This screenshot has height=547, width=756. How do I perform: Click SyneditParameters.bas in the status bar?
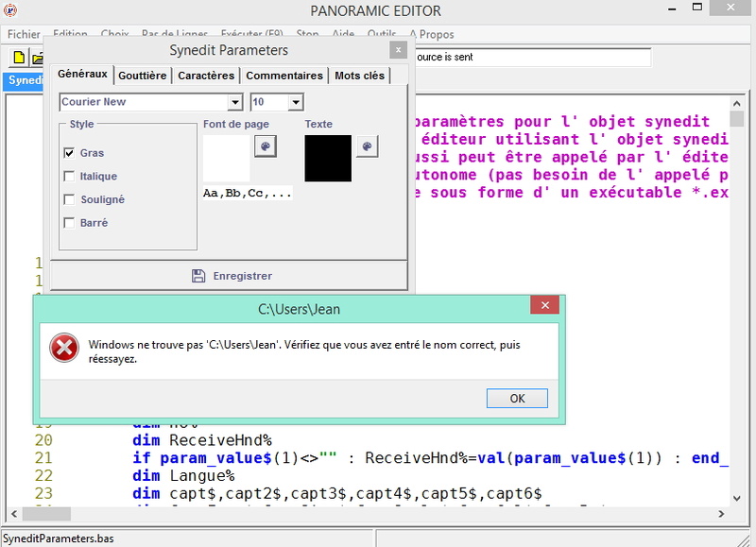59,538
